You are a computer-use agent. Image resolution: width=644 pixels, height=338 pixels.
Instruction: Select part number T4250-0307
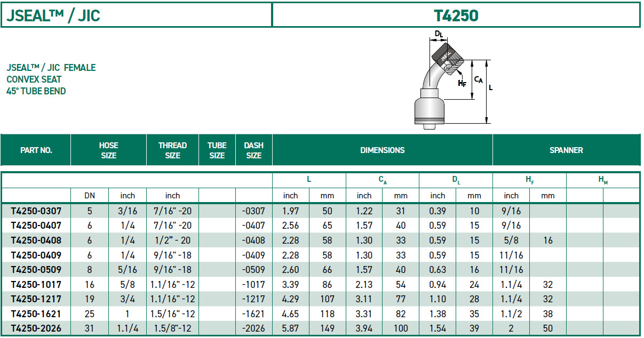click(x=36, y=211)
